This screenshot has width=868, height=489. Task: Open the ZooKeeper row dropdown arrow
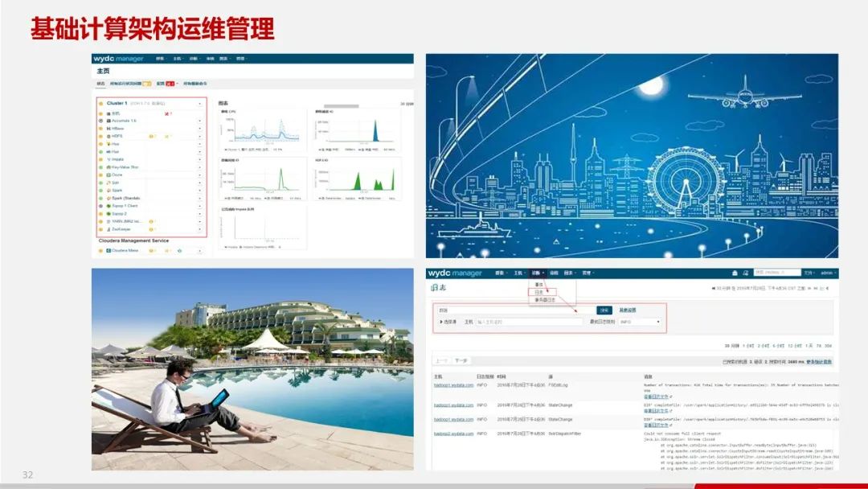pos(200,229)
